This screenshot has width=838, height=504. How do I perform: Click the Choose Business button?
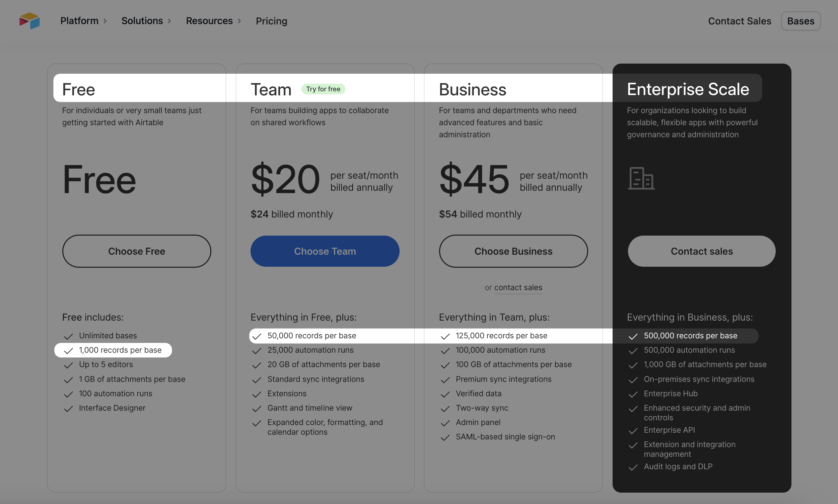pyautogui.click(x=513, y=251)
